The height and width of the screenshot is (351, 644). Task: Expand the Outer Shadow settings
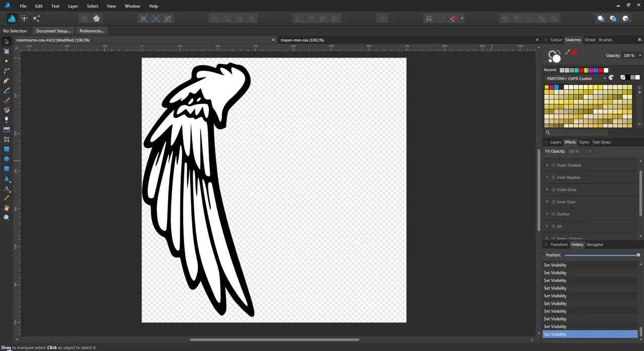point(547,165)
